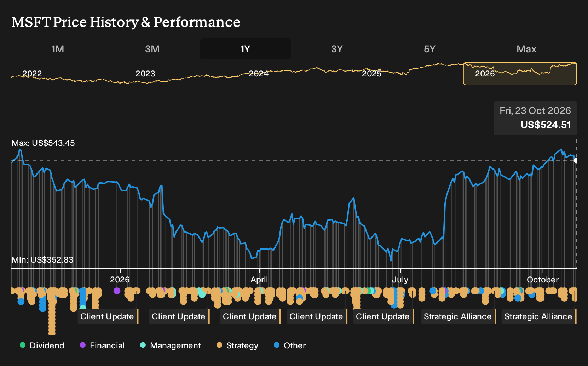
Task: Toggle the Dividend legend filter
Action: tap(42, 345)
